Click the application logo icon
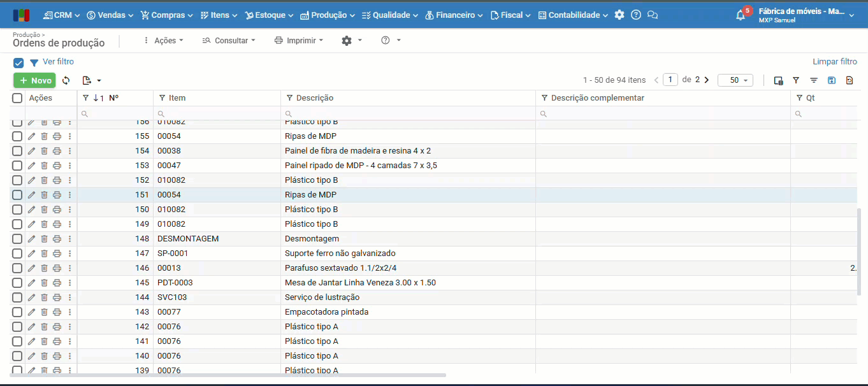This screenshot has width=868, height=386. 21,15
